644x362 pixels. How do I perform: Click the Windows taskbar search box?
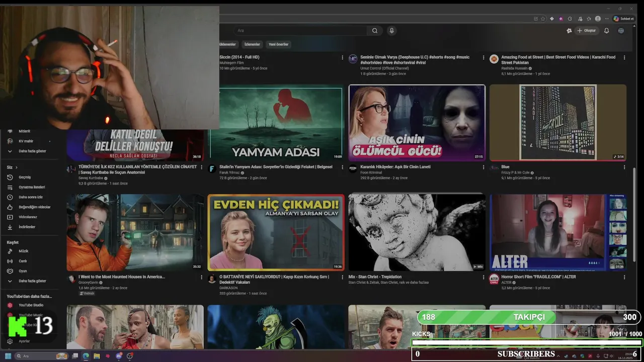click(42, 356)
